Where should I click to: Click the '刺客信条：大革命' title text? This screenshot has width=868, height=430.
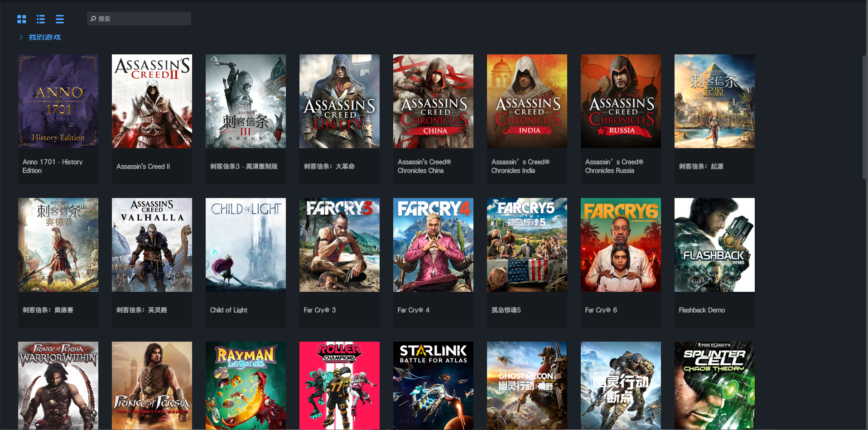click(x=329, y=166)
